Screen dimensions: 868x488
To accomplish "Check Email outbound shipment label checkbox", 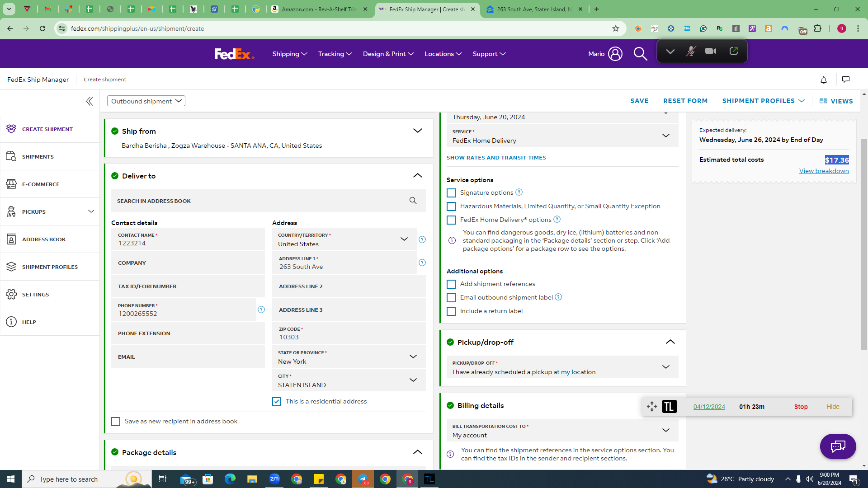I will tap(451, 298).
